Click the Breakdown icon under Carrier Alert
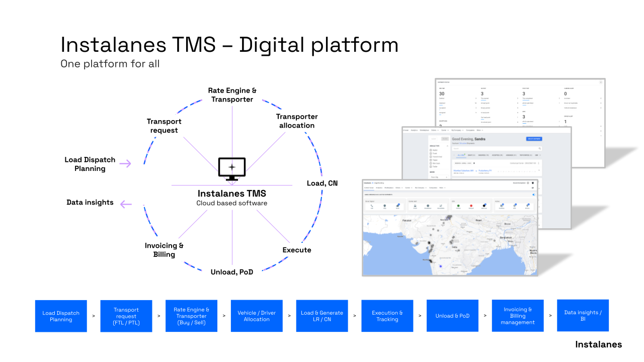This screenshot has width=644, height=362. click(x=428, y=207)
